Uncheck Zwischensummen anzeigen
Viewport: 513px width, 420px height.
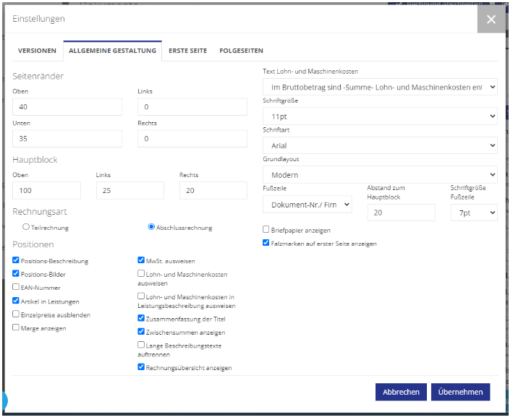click(141, 332)
